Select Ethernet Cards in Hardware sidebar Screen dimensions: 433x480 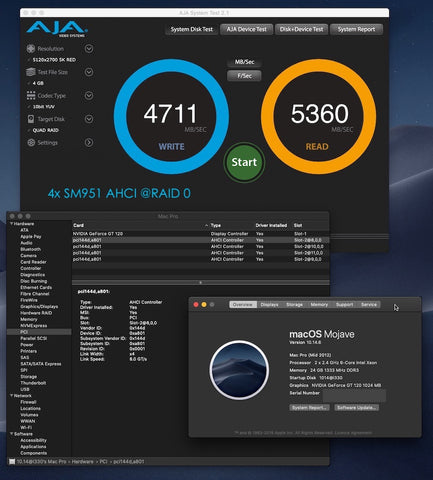click(36, 287)
